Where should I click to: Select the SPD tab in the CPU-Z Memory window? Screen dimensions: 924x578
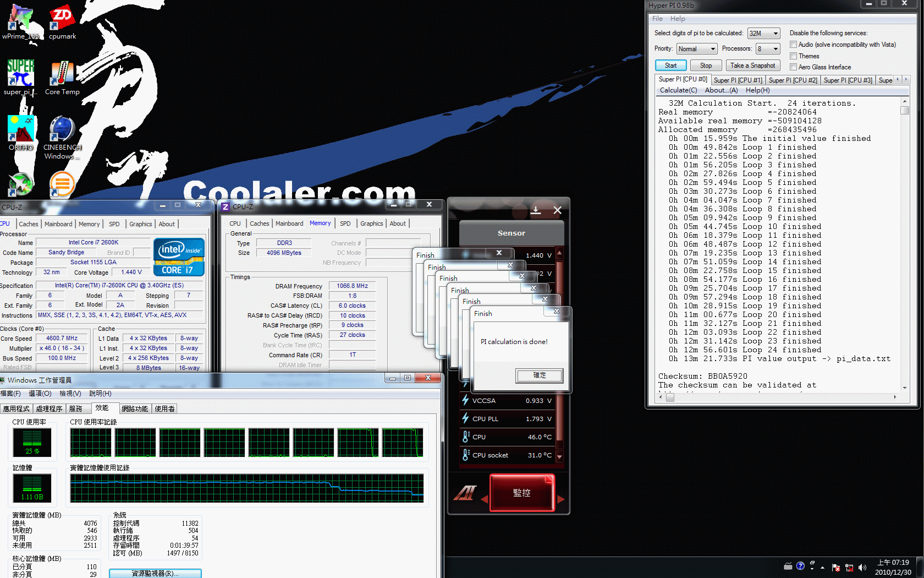pyautogui.click(x=345, y=223)
